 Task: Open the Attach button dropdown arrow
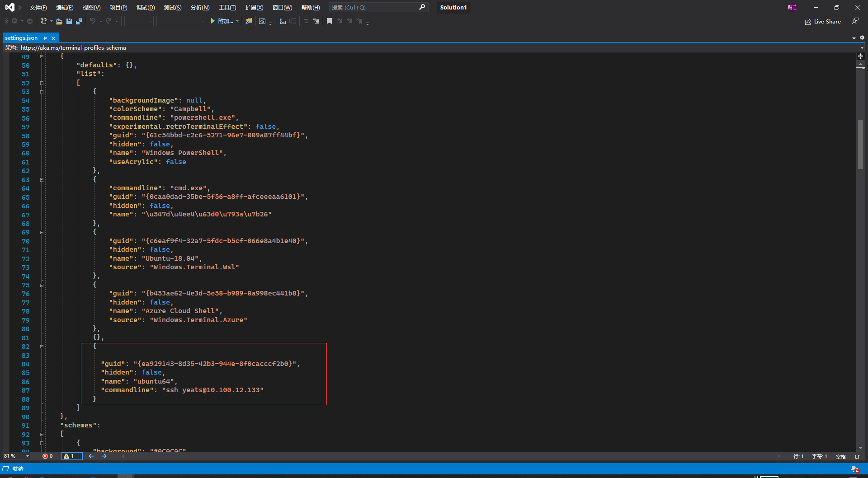click(237, 21)
